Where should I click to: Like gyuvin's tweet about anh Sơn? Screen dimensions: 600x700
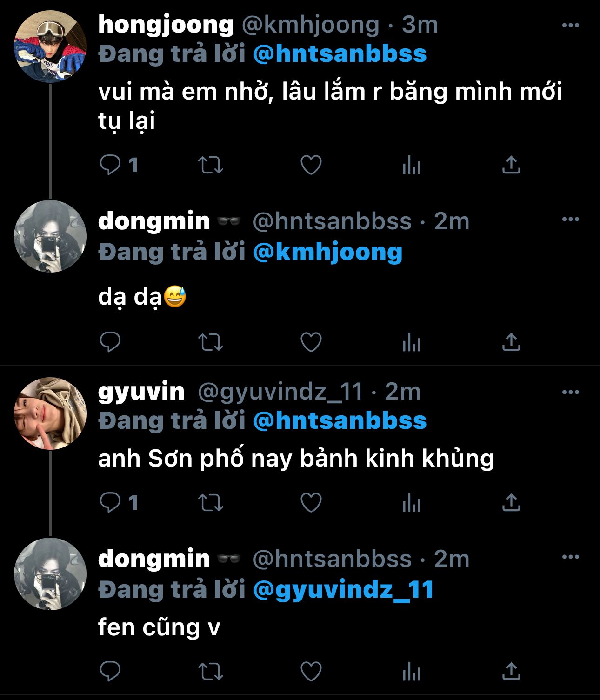point(311,503)
